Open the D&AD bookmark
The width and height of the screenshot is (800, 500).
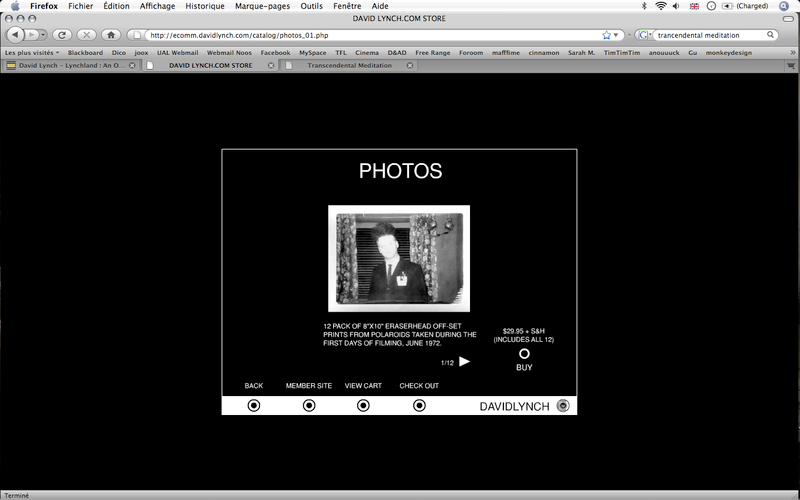click(x=397, y=53)
